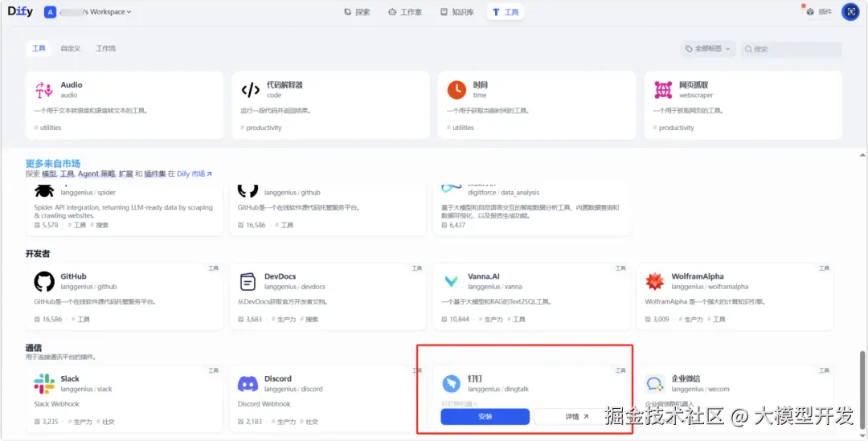This screenshot has width=868, height=441.
Task: Click the digitforce / data_analysis label
Action: pyautogui.click(x=504, y=193)
